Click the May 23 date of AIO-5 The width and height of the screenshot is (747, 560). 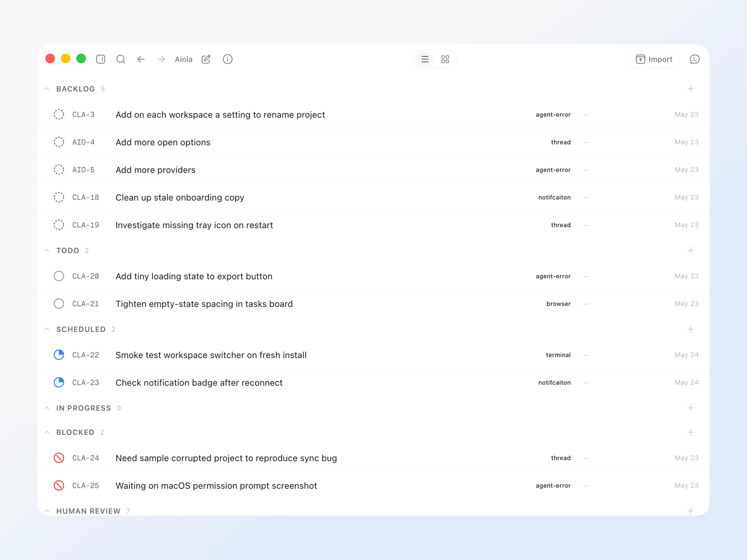pos(687,170)
